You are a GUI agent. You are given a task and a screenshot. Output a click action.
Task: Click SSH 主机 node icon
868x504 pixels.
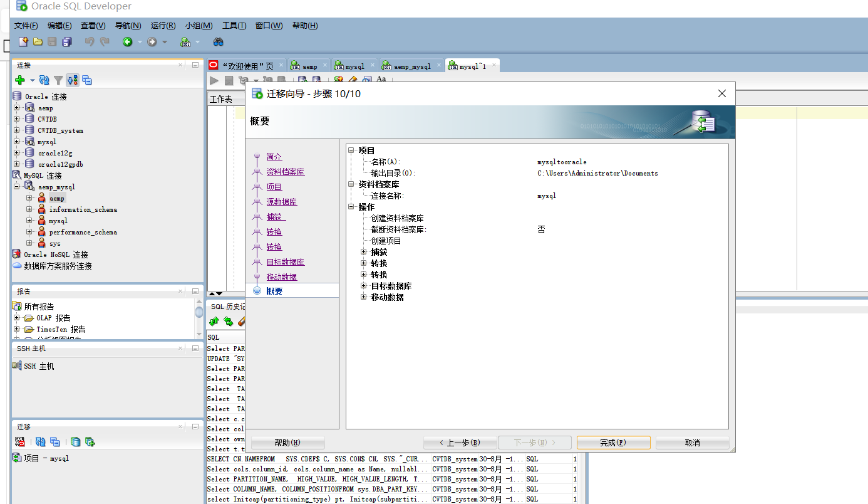pyautogui.click(x=17, y=366)
